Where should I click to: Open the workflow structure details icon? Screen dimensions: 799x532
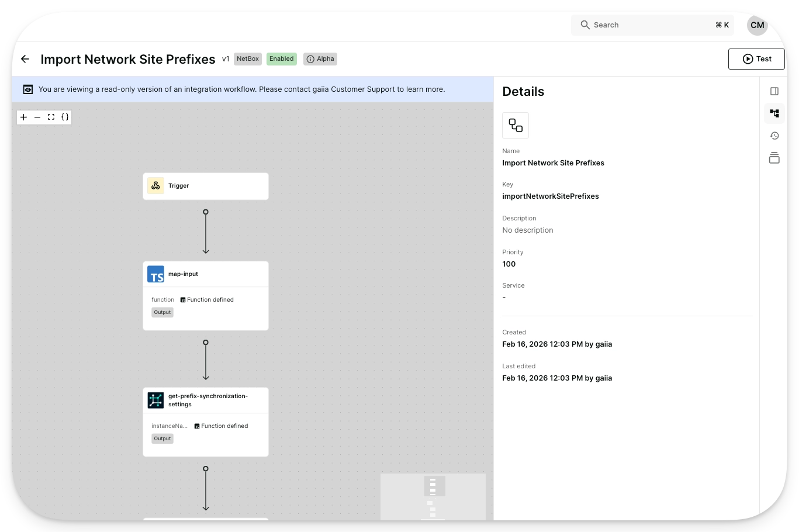pyautogui.click(x=774, y=113)
